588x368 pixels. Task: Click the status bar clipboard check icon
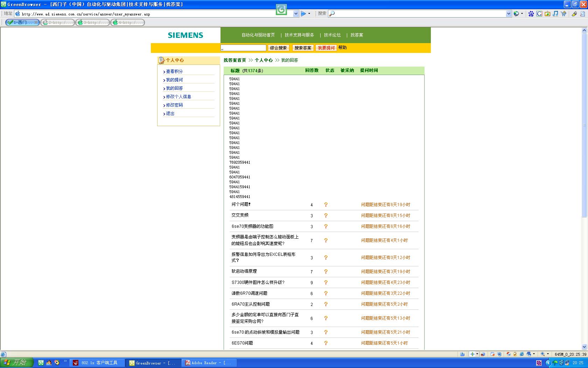515,354
